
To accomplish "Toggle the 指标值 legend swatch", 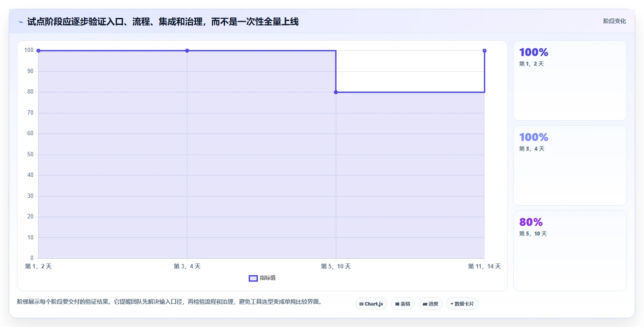I will pos(253,278).
